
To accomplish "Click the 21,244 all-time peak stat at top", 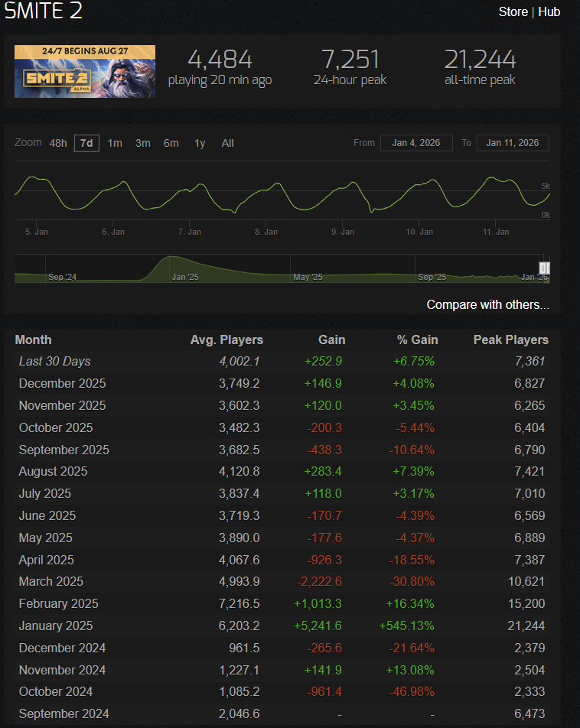I will click(480, 60).
